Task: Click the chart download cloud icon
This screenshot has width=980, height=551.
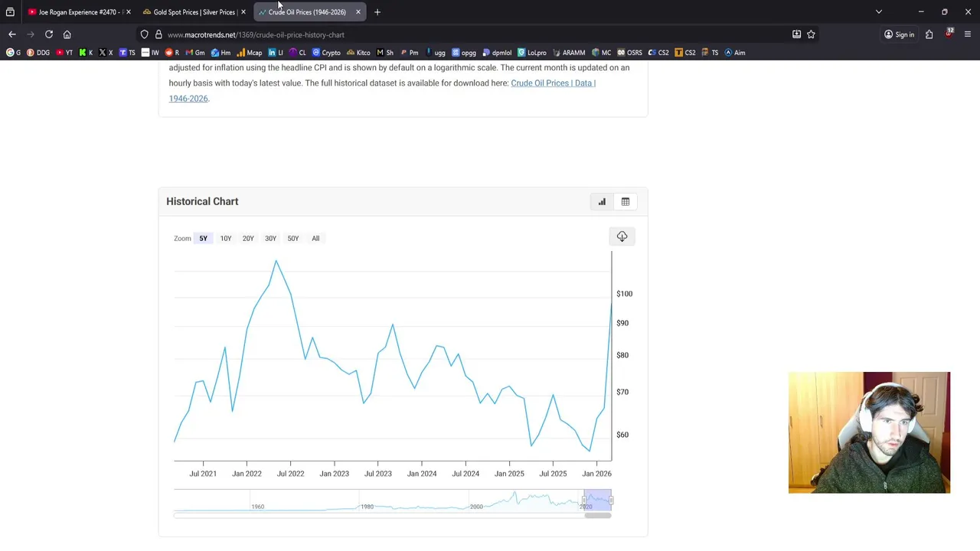Action: click(x=622, y=236)
